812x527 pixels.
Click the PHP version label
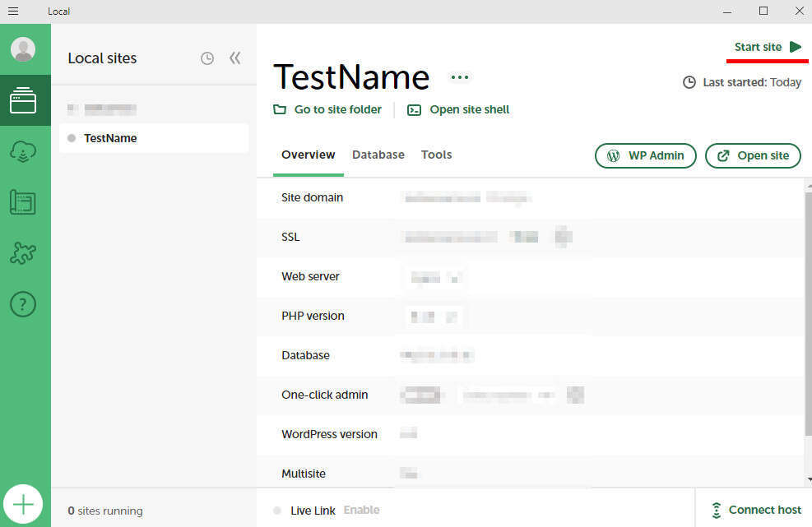[313, 316]
